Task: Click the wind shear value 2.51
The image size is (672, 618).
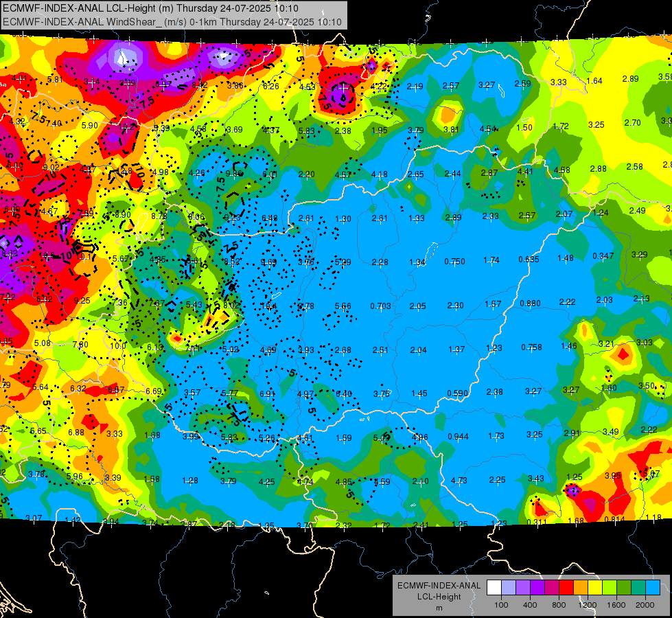Action: tap(380, 350)
